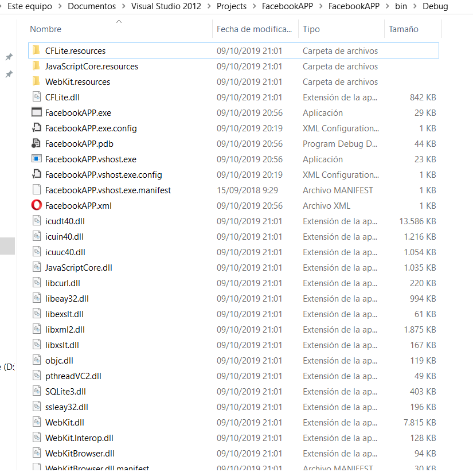Click the CFLite.resources folder icon
Screen dimensions: 473x476
pyautogui.click(x=36, y=50)
